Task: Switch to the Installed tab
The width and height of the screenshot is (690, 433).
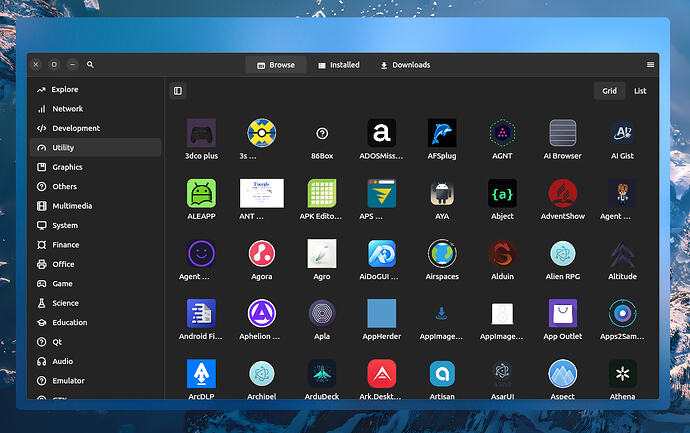Action: point(339,65)
